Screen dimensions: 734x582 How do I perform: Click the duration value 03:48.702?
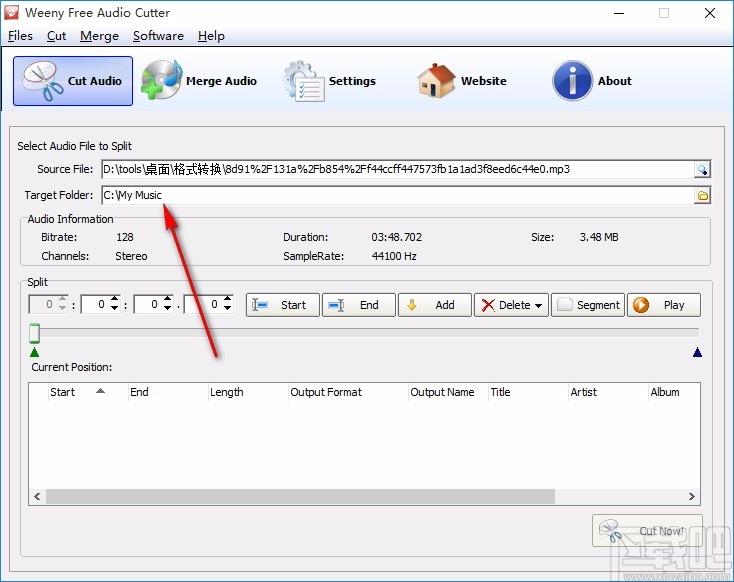[x=396, y=237]
